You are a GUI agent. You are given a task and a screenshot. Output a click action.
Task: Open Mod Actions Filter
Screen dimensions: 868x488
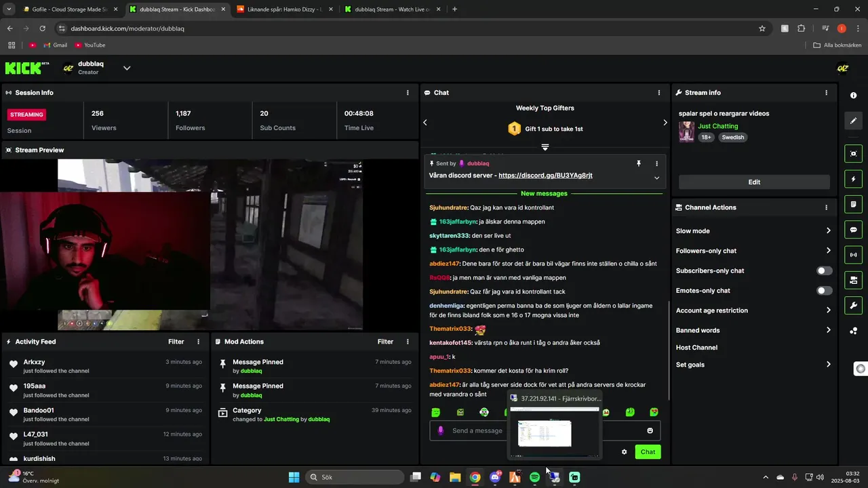pos(385,342)
